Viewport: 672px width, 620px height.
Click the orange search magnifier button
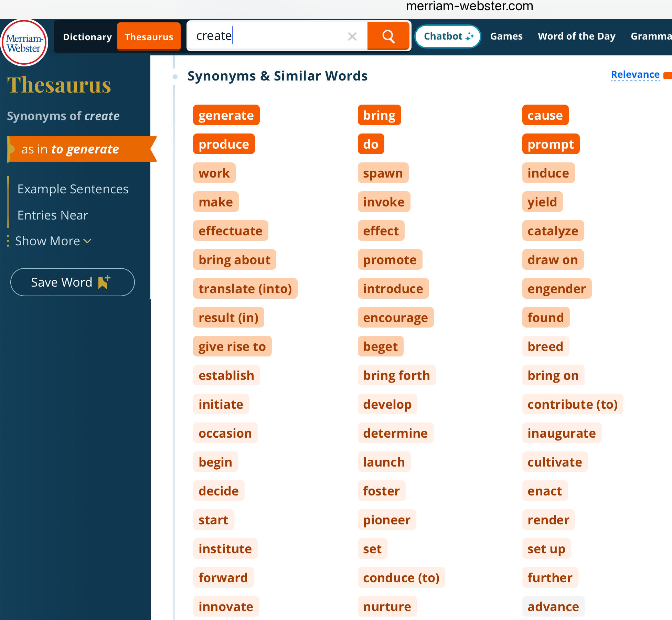[388, 36]
